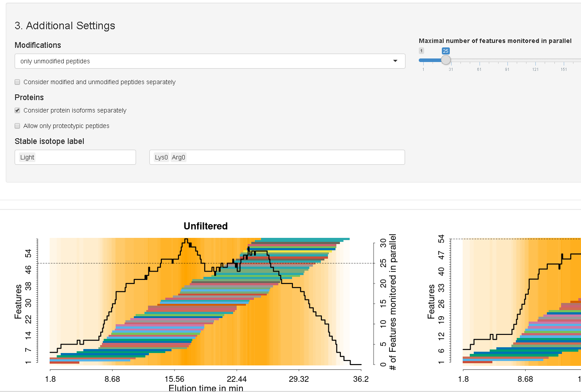Select the Light tag in isotope label field
Image resolution: width=581 pixels, height=392 pixels.
[x=27, y=157]
